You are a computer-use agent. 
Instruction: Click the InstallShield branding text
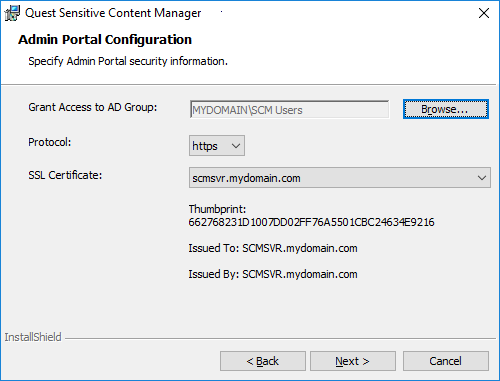pyautogui.click(x=33, y=337)
